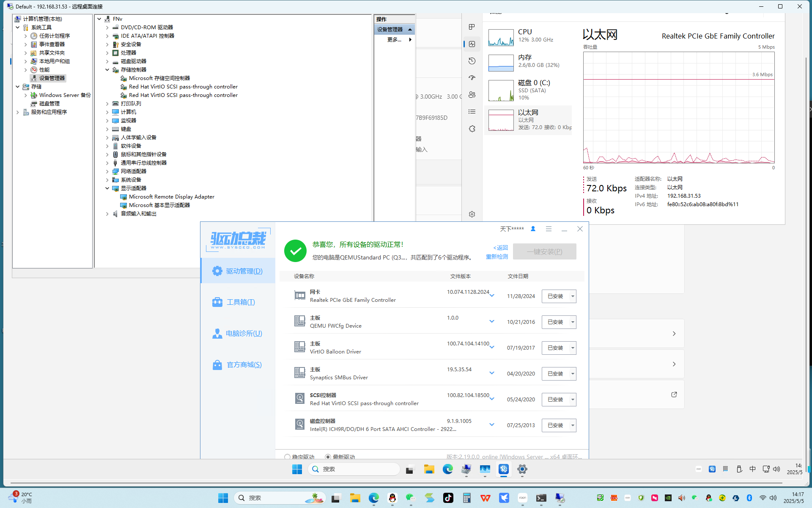Collapse the 存储控制器 node
The height and width of the screenshot is (508, 812).
107,69
